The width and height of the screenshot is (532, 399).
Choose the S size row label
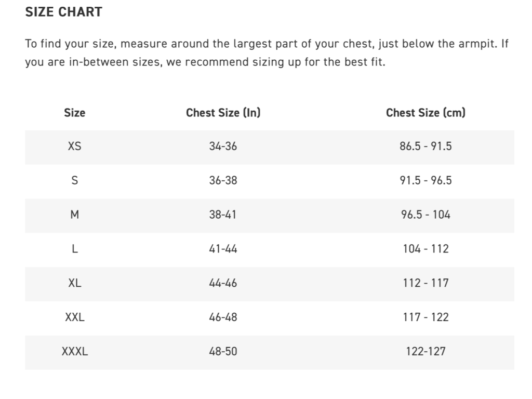click(x=74, y=181)
